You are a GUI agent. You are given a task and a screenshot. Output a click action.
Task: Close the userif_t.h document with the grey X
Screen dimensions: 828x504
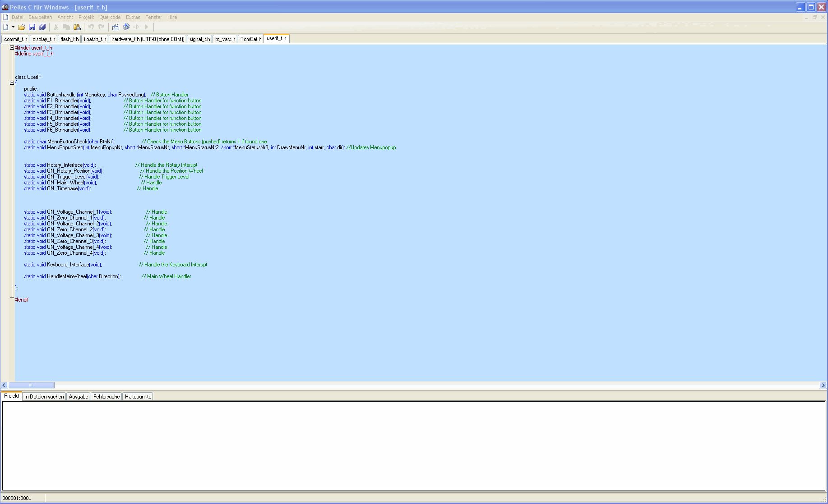tap(823, 17)
